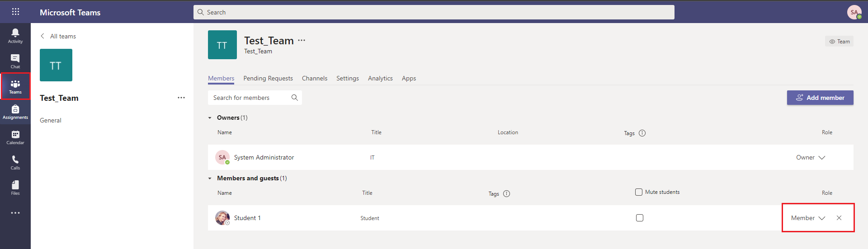868x249 pixels.
Task: Open the ellipsis beside the Test_Team header
Action: click(x=302, y=40)
